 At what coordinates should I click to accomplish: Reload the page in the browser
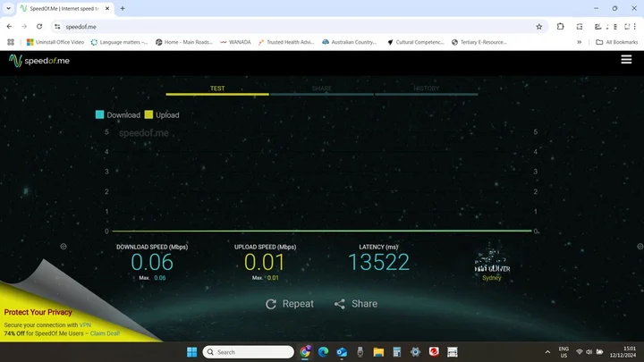(39, 27)
